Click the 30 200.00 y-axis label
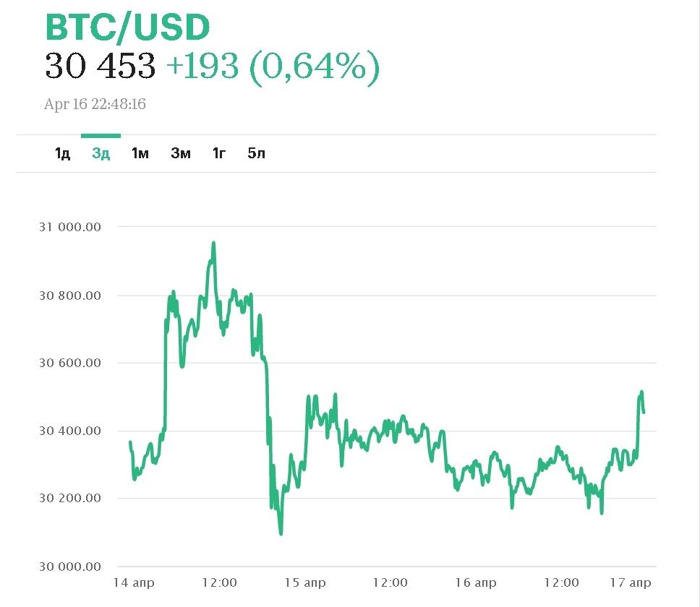 click(x=69, y=498)
